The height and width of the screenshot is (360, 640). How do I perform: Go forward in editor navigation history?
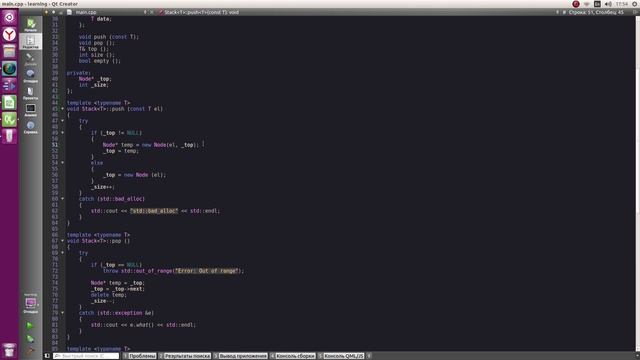pyautogui.click(x=53, y=12)
